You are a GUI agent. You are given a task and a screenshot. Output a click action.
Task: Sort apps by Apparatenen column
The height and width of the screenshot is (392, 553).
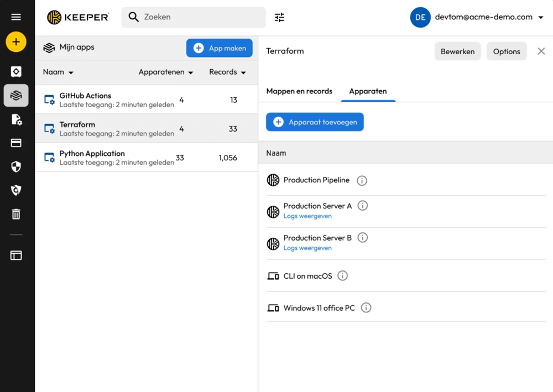[165, 72]
